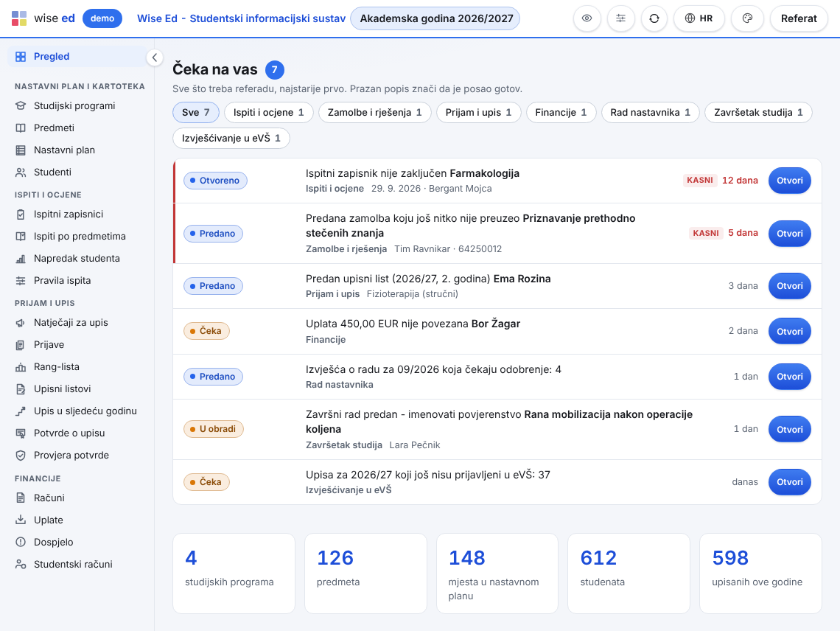Filter by Zamolbe i rješenja chip
The height and width of the screenshot is (631, 840).
(374, 113)
